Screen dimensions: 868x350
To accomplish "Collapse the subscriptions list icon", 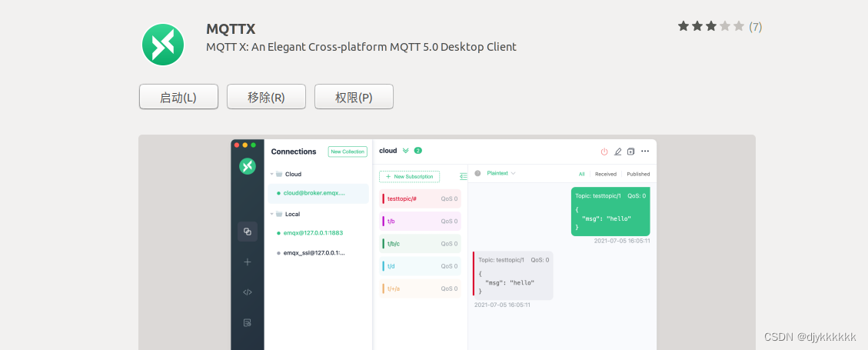I will tap(464, 177).
